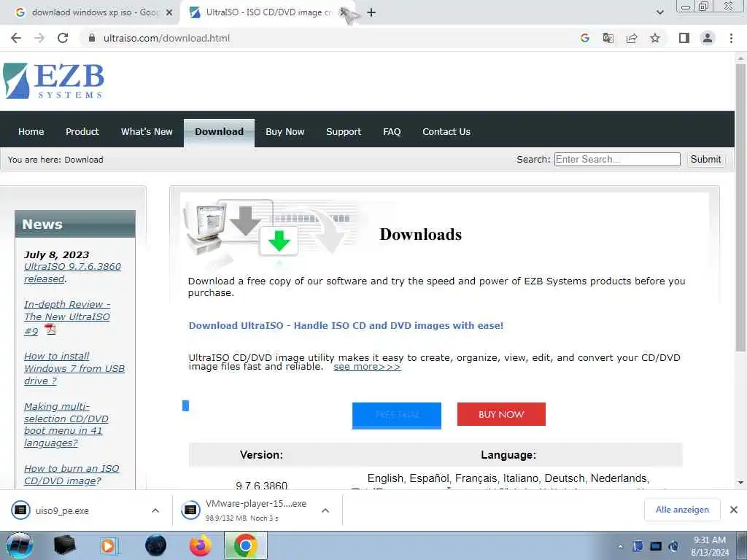Open the Support menu item
Image resolution: width=747 pixels, height=560 pixels.
click(x=344, y=132)
